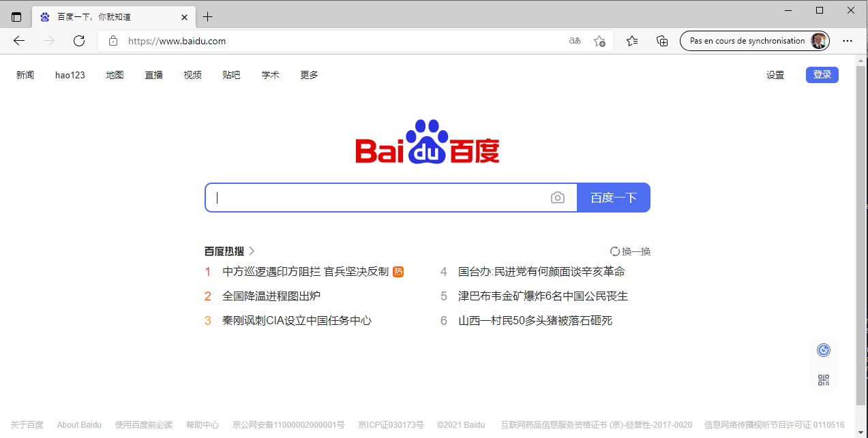Open hot search 全国降温进程图出炉
The height and width of the screenshot is (438, 868).
(x=271, y=296)
